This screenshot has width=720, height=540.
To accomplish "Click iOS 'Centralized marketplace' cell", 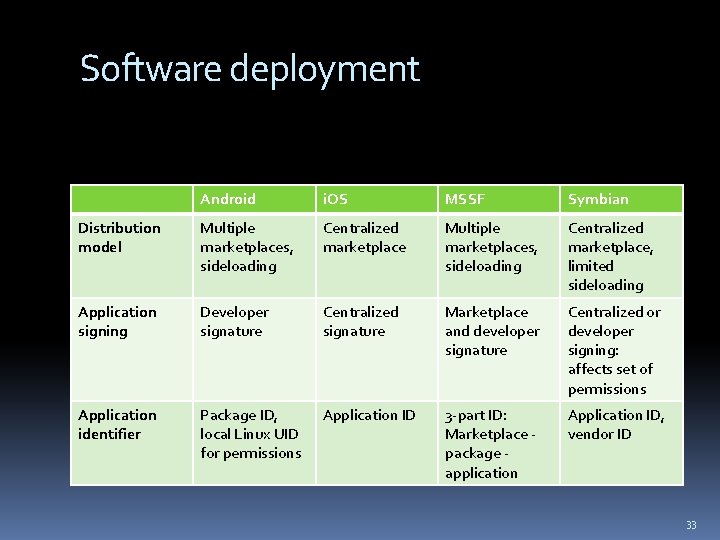I will click(x=377, y=255).
